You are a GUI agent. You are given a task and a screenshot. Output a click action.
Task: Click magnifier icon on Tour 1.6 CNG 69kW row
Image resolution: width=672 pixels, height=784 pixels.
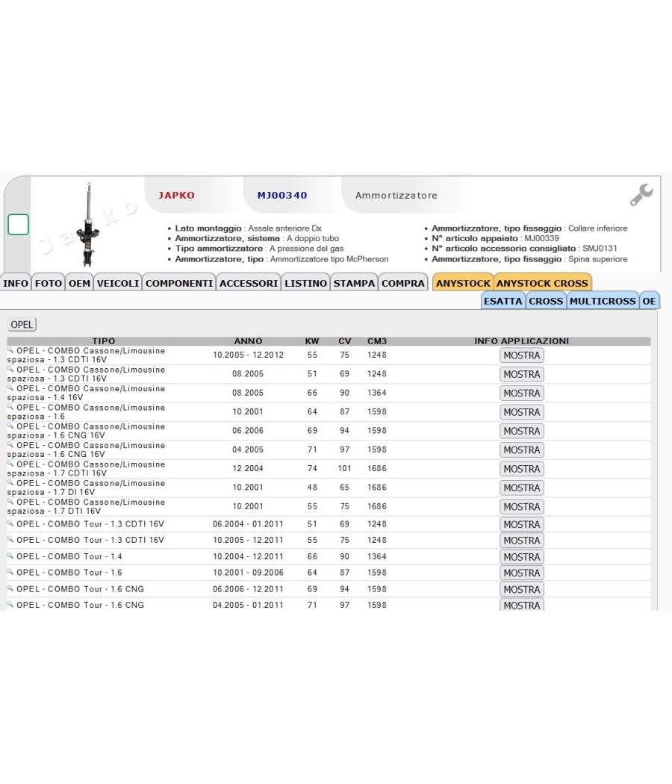pos(10,588)
